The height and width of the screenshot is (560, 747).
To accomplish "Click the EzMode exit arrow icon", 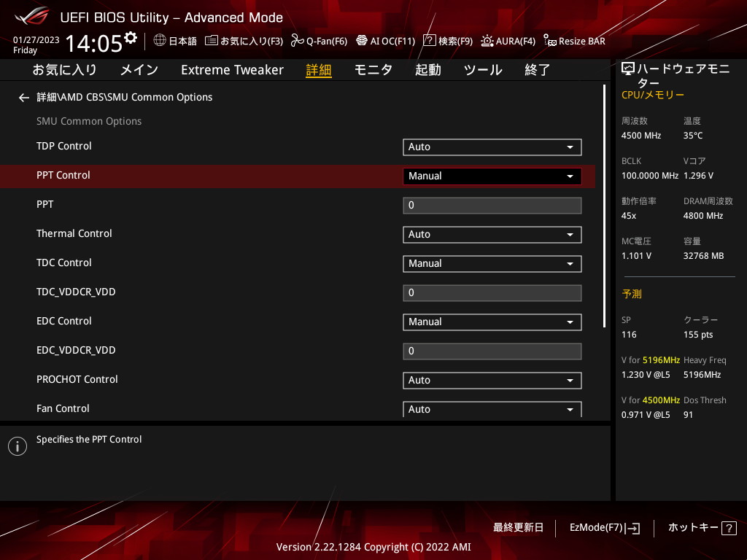I will pyautogui.click(x=634, y=528).
